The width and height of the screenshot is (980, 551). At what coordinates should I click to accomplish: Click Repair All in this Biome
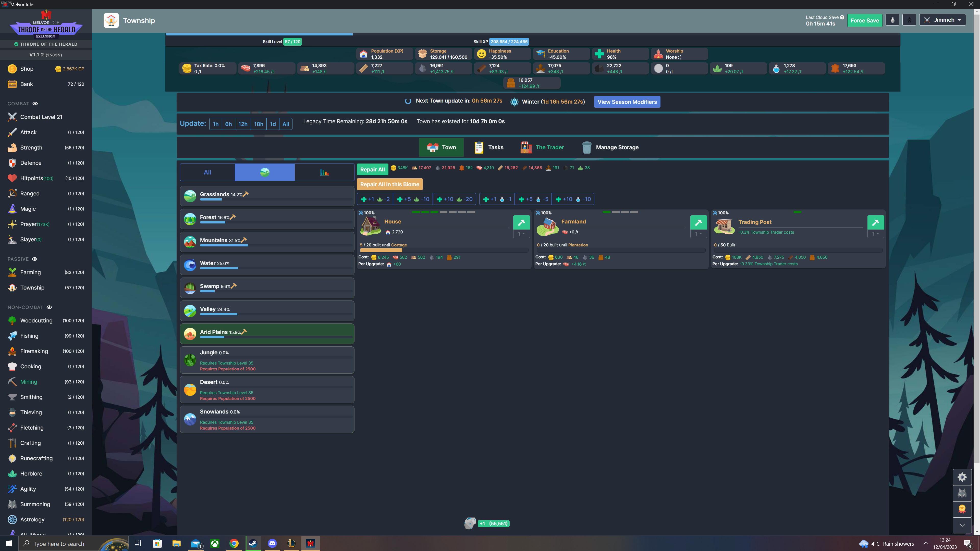tap(390, 184)
